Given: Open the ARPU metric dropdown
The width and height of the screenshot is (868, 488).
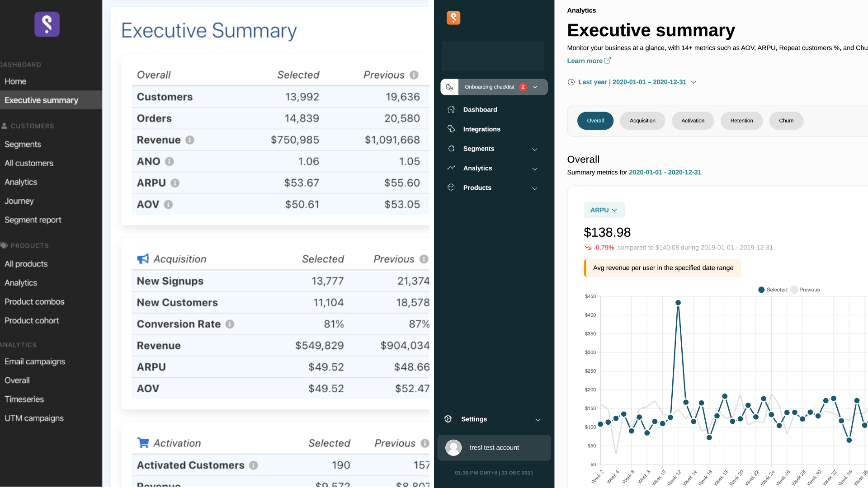Looking at the screenshot, I should [x=604, y=210].
